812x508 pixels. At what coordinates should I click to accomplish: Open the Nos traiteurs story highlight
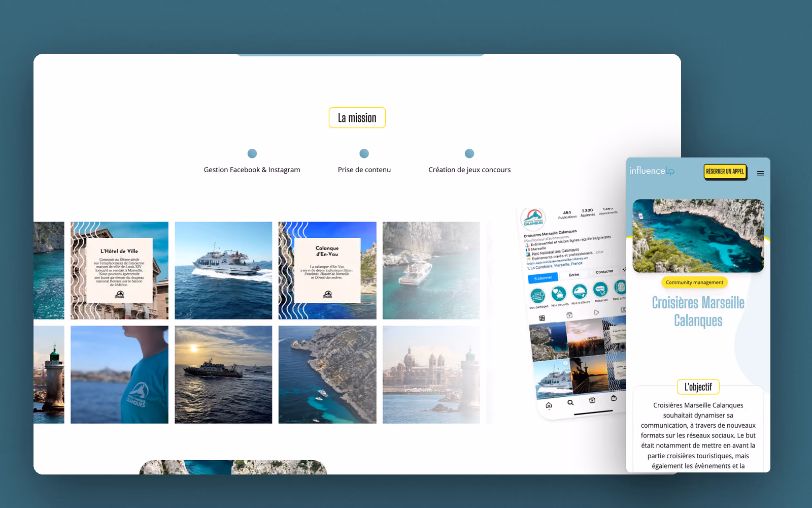click(580, 292)
